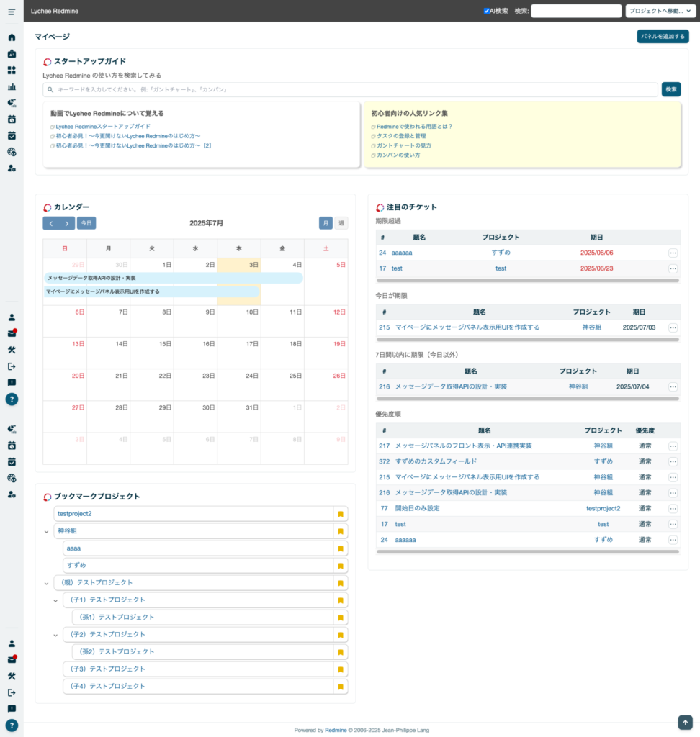Open … menu on the 2025/07/04 row

click(x=673, y=386)
